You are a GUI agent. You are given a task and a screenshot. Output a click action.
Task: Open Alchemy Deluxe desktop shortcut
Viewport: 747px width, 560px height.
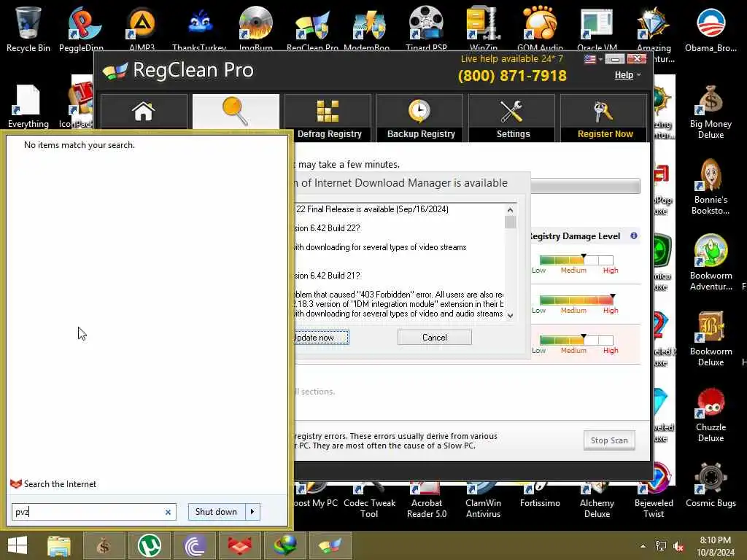pos(597,500)
